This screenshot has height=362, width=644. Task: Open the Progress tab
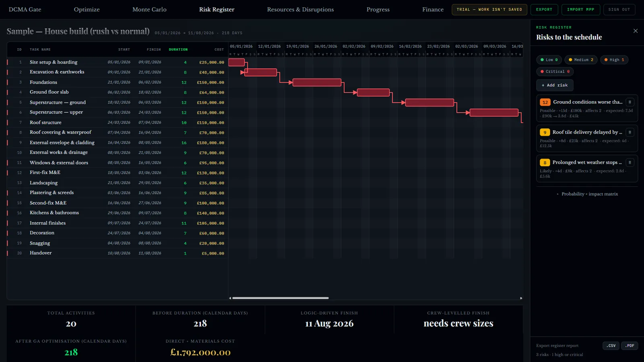(378, 10)
